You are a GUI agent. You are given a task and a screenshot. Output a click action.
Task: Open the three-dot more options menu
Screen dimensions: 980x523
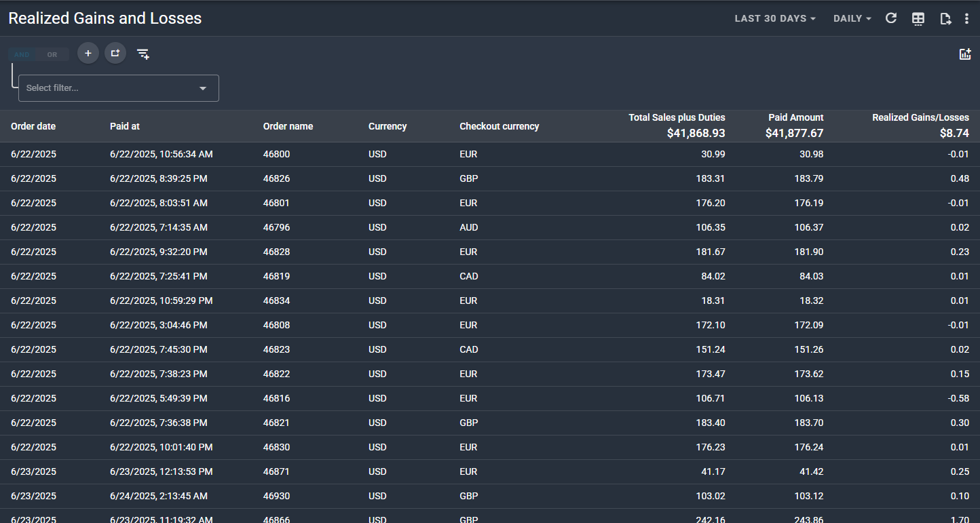[966, 19]
